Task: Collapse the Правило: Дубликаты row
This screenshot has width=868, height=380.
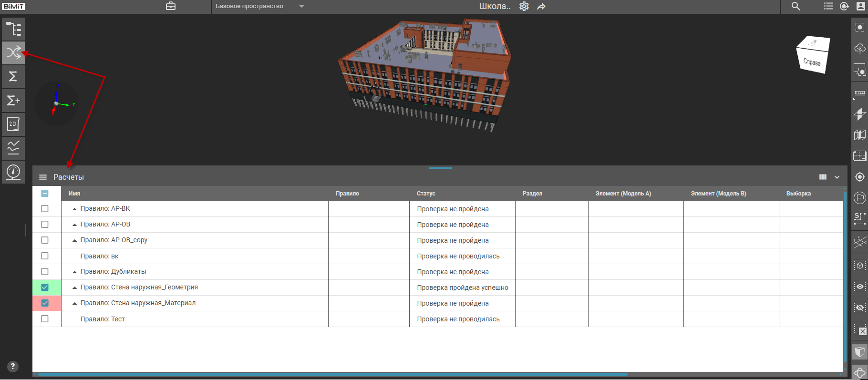Action: tap(74, 272)
